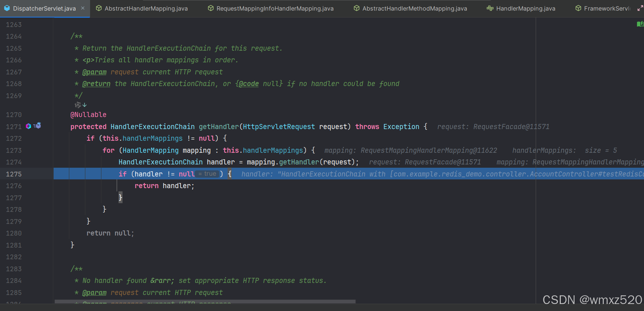Click HandlerMapping type in the for loop
This screenshot has height=311, width=644.
pos(151,151)
